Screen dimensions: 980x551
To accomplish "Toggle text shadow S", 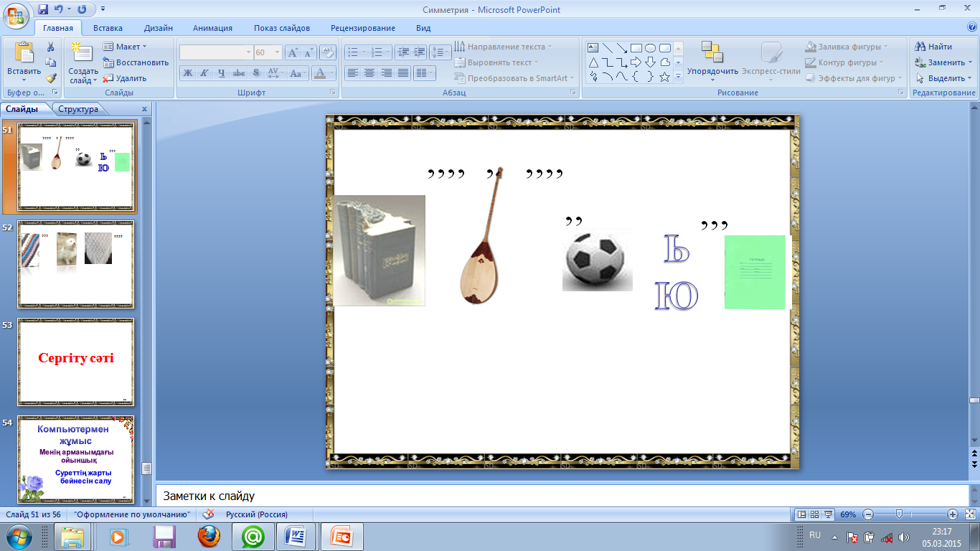I will click(256, 73).
